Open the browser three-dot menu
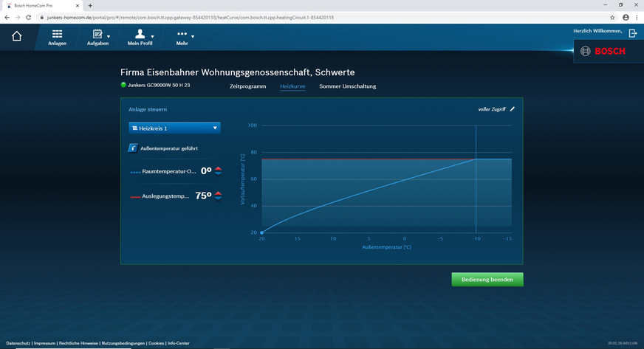Image resolution: width=644 pixels, height=349 pixels. click(x=637, y=18)
